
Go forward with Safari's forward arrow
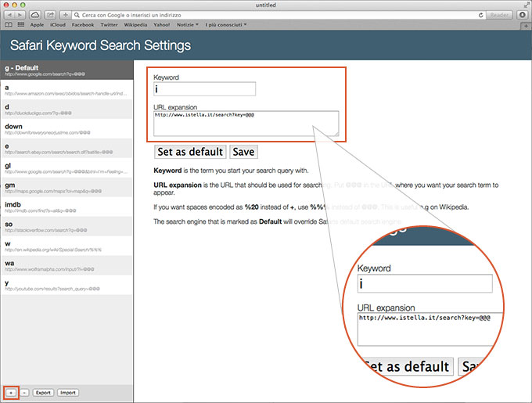point(20,15)
